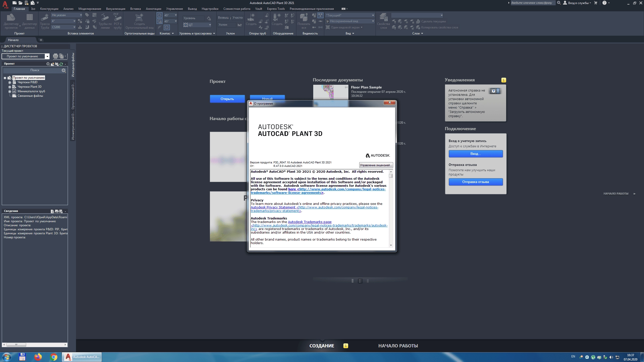Screen dimensions: 644x362
Task: Click the search magnifier next to the keyword field
Action: tap(559, 3)
